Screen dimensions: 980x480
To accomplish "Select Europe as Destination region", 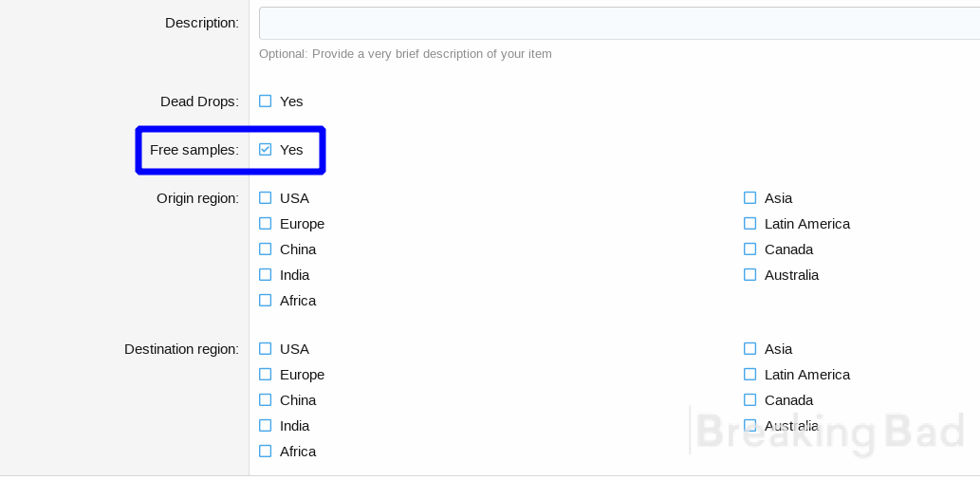I will [x=266, y=375].
